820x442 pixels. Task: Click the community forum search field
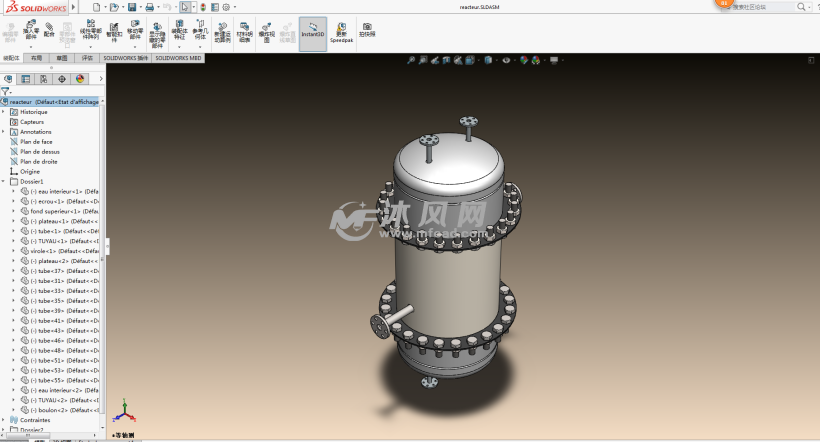[x=758, y=7]
